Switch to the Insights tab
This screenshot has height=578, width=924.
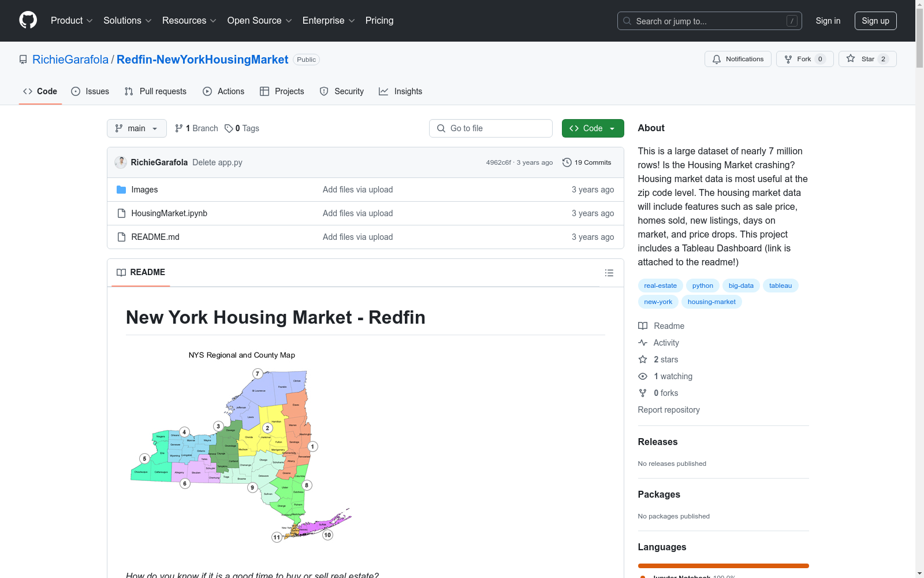[401, 91]
